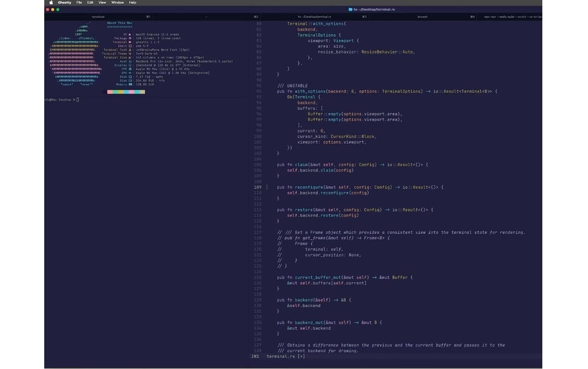This screenshot has width=588, height=369.
Task: Open the View menu
Action: [102, 2]
